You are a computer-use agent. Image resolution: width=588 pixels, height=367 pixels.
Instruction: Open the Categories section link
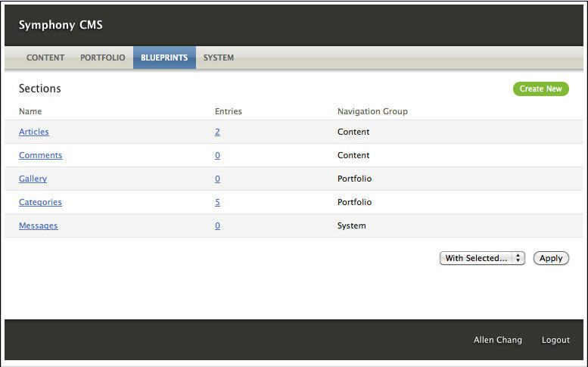pyautogui.click(x=41, y=202)
